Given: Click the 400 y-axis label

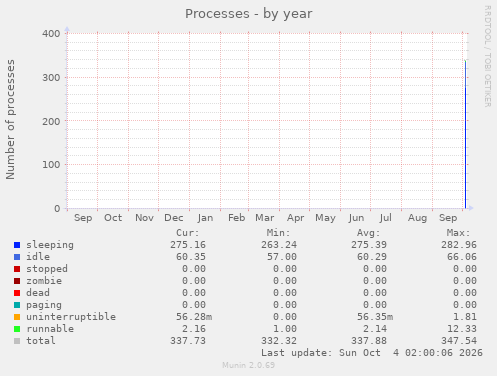Looking at the screenshot, I should [51, 34].
